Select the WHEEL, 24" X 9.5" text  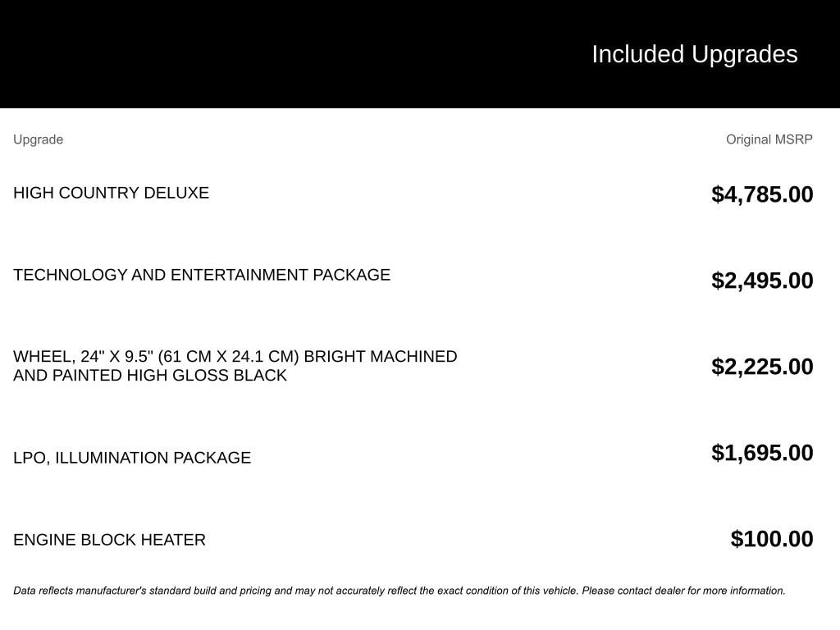tap(82, 357)
